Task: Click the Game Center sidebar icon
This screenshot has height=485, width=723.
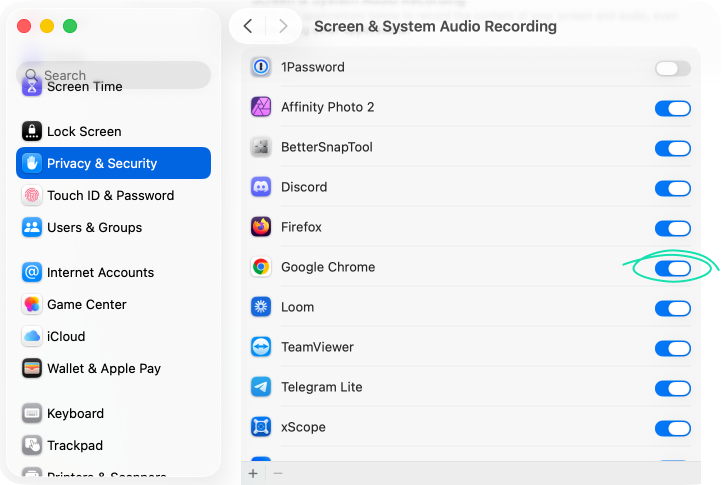Action: pyautogui.click(x=32, y=304)
